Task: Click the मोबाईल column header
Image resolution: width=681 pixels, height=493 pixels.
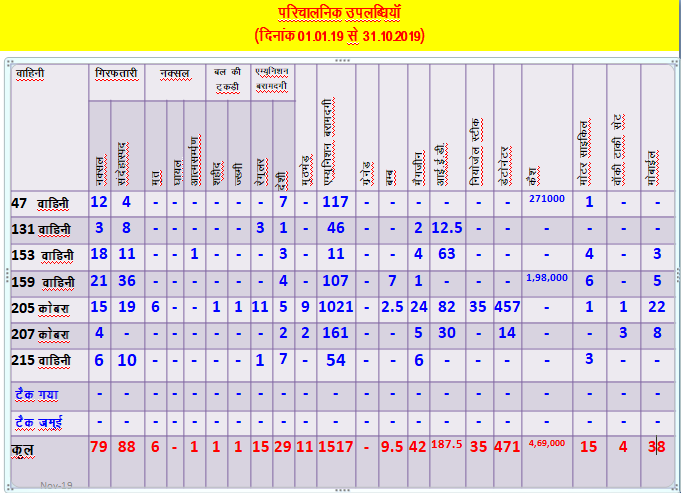Action: [x=652, y=169]
